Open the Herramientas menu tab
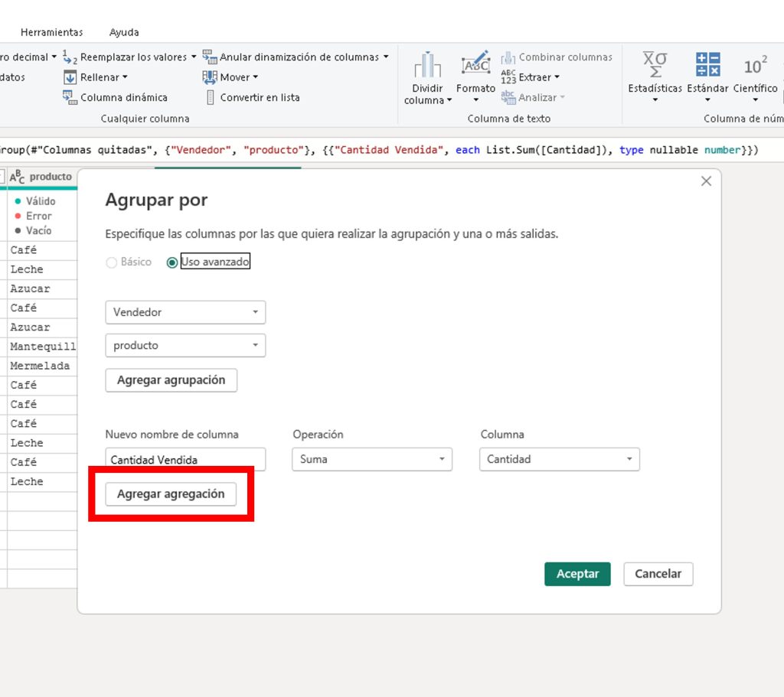Screen dimensions: 784x697 (x=51, y=32)
